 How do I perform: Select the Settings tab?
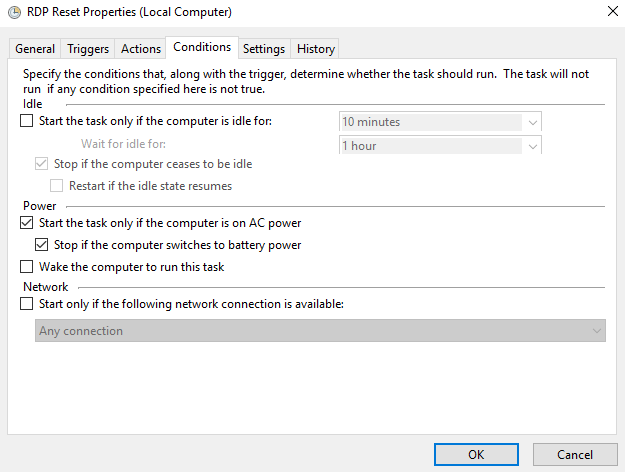[x=264, y=49]
